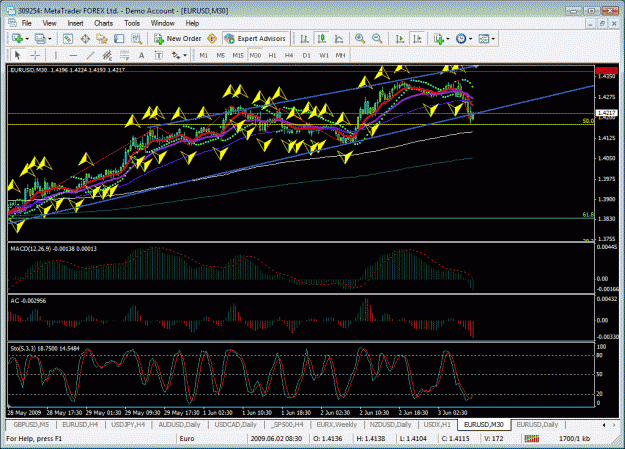This screenshot has height=449, width=625.
Task: Open the Strategy Tester icon
Action: pyautogui.click(x=137, y=39)
